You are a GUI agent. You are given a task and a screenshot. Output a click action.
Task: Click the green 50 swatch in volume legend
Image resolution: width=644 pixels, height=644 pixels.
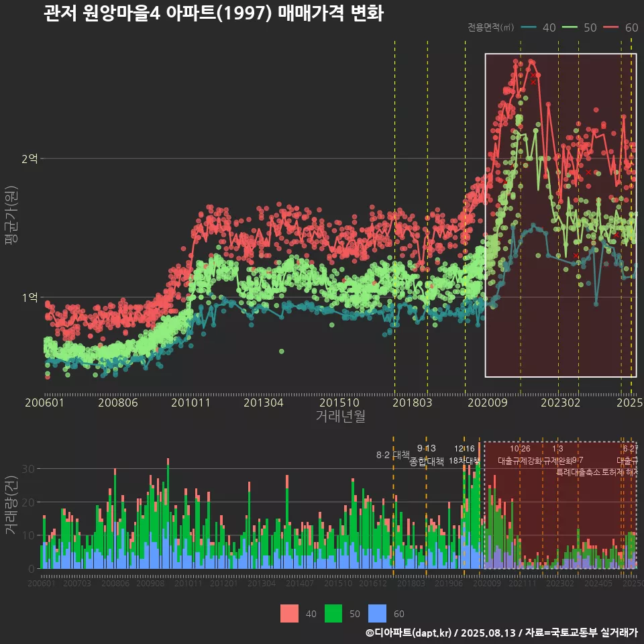333,614
